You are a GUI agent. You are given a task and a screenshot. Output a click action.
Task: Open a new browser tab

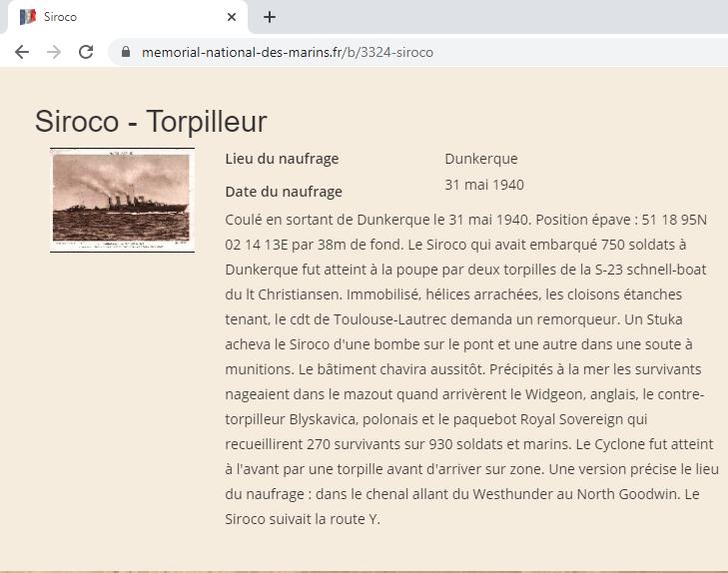[270, 17]
